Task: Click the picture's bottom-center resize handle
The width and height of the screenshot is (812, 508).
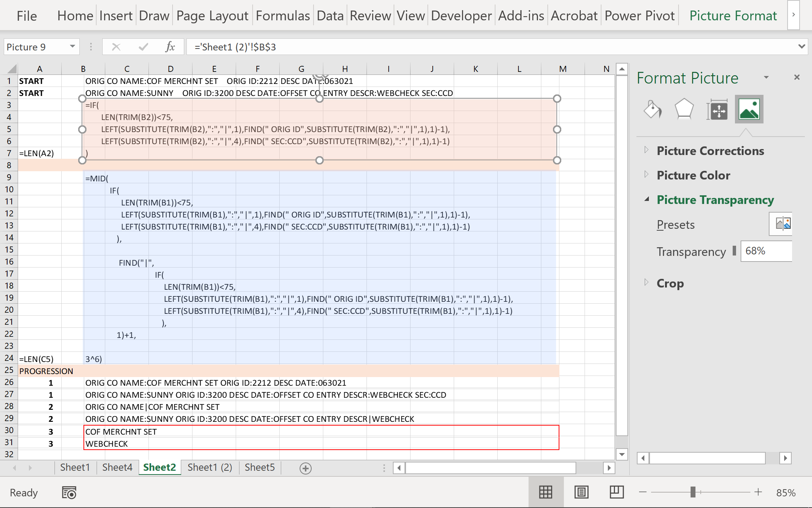Action: (x=319, y=160)
